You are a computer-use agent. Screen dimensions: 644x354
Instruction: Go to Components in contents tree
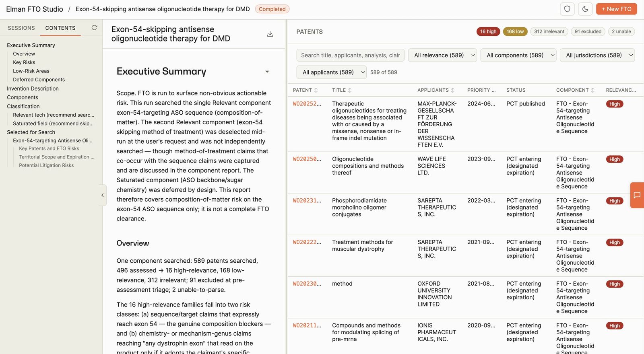23,97
